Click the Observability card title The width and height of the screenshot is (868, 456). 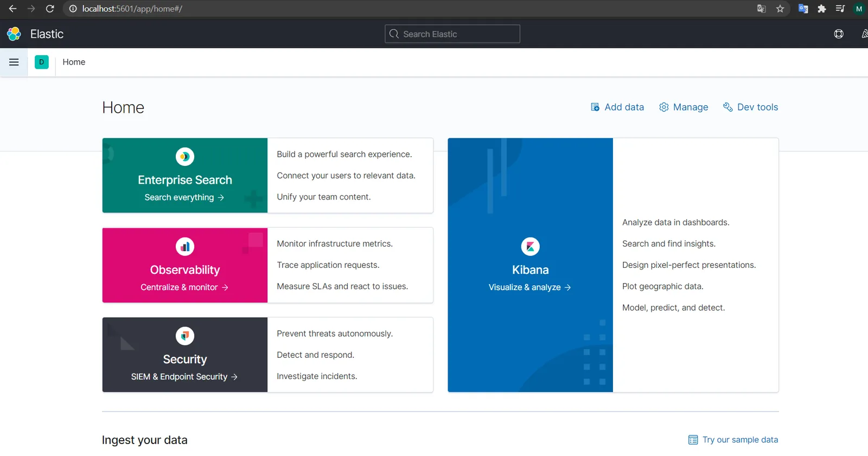(185, 270)
